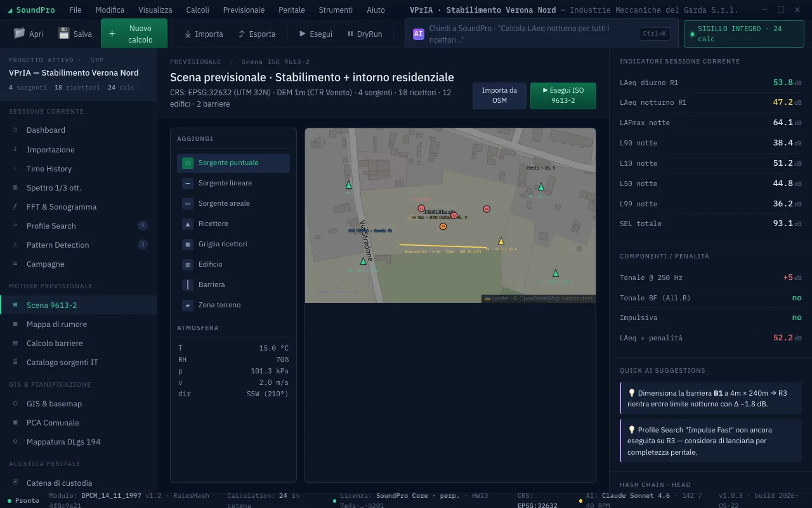Open Spettro 1/3 ott. view
This screenshot has width=812, height=508.
click(79, 188)
